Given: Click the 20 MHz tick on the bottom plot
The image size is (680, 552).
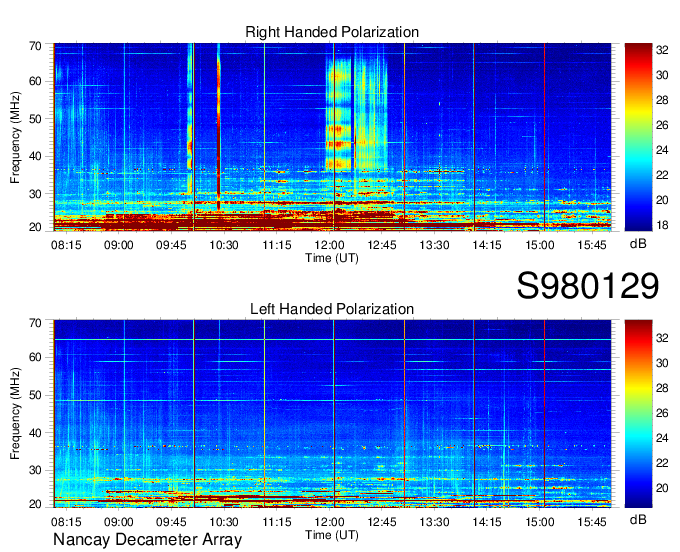Looking at the screenshot, I should coord(35,504).
